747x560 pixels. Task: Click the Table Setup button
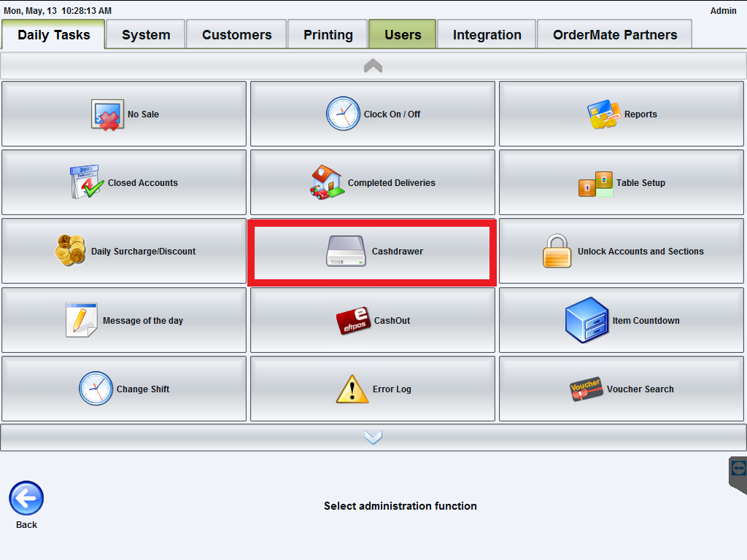[x=622, y=182]
